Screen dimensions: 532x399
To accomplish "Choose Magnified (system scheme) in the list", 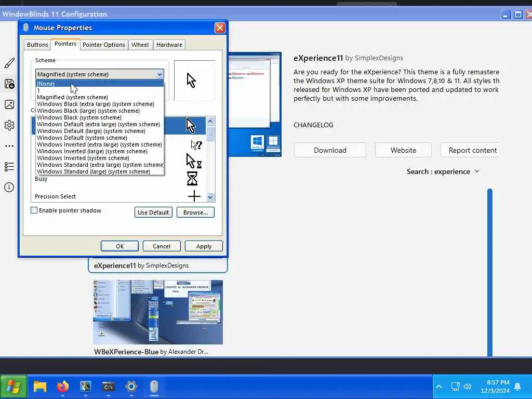I will pos(100,97).
